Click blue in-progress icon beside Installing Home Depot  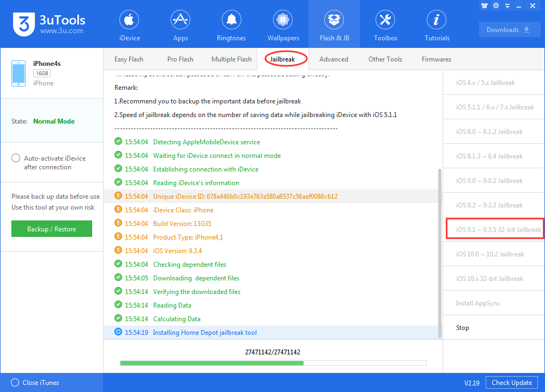[x=118, y=332]
